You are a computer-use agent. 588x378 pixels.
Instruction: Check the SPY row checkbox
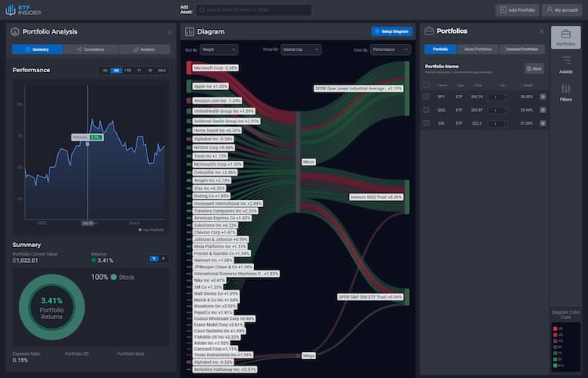[427, 96]
